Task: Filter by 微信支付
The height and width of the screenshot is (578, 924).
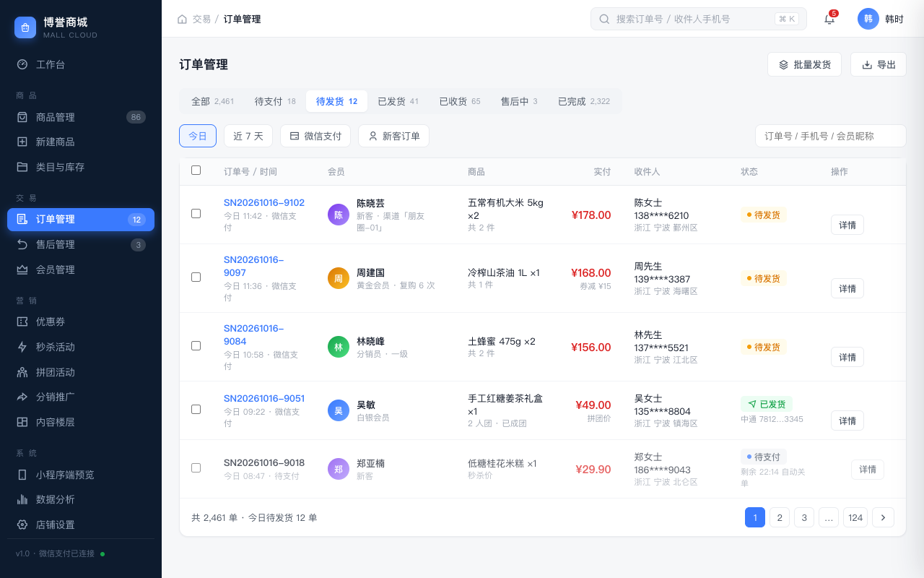Action: click(315, 136)
